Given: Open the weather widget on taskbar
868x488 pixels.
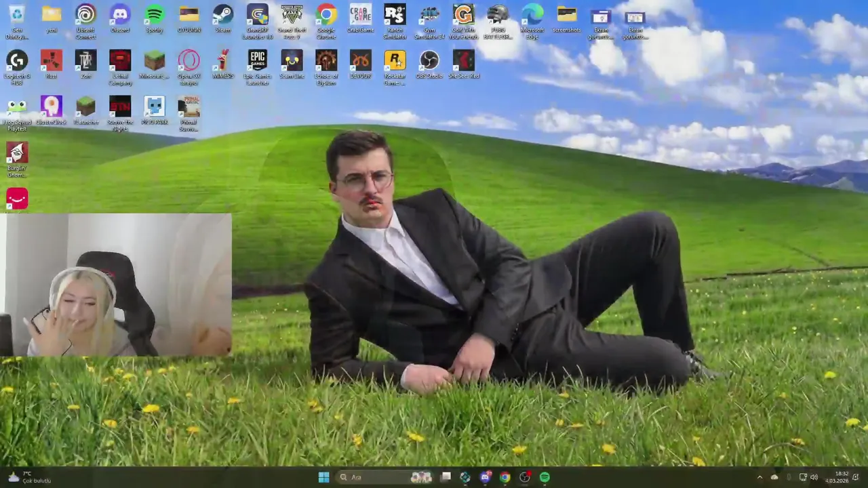Looking at the screenshot, I should (x=28, y=477).
